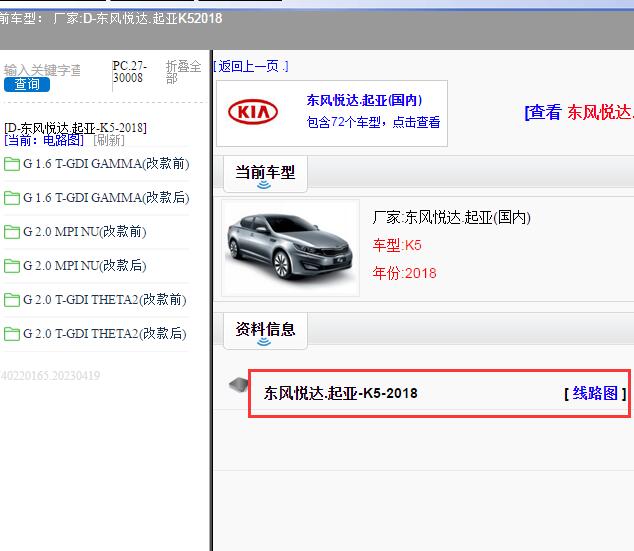
Task: Expand G 1.6 T-GDI GAMMA(改款前) tree item
Action: tap(106, 164)
